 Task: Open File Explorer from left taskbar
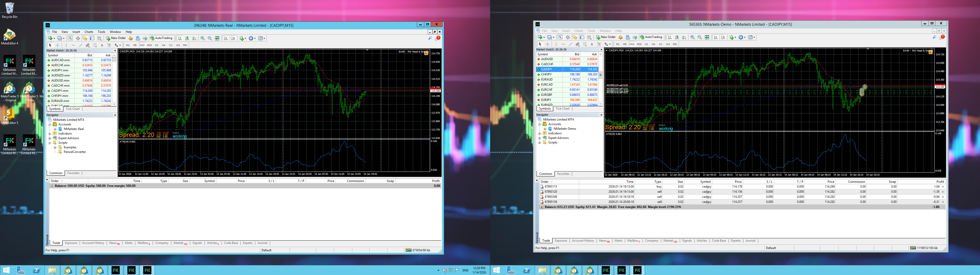click(x=52, y=270)
